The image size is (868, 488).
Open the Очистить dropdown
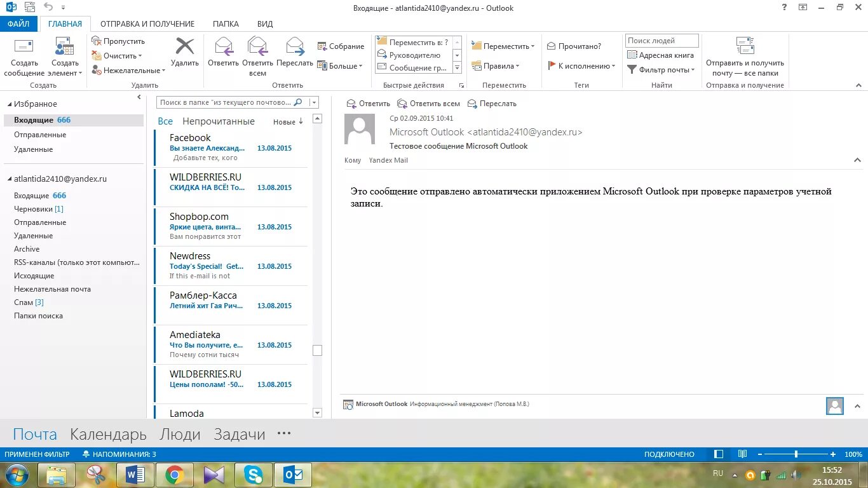(x=118, y=55)
